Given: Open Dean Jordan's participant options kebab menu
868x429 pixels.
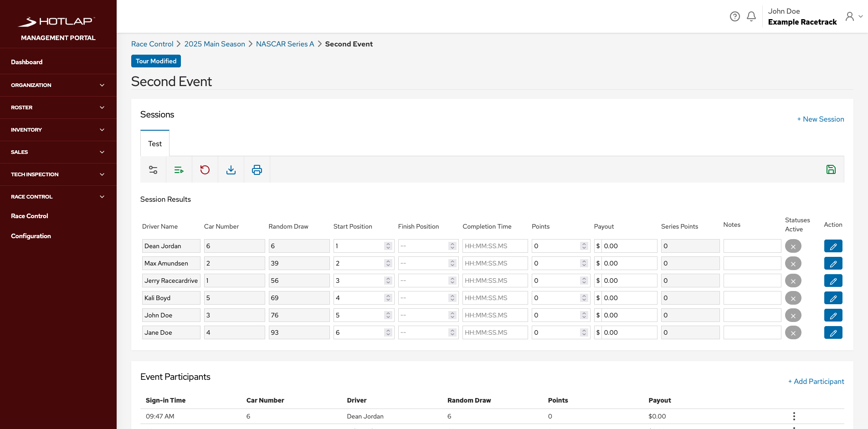Looking at the screenshot, I should pos(794,416).
